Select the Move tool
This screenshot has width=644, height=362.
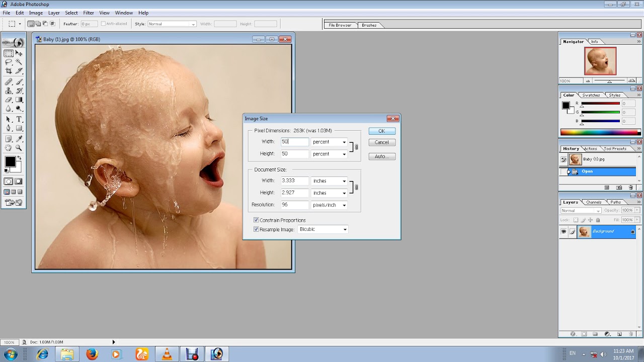coord(19,53)
